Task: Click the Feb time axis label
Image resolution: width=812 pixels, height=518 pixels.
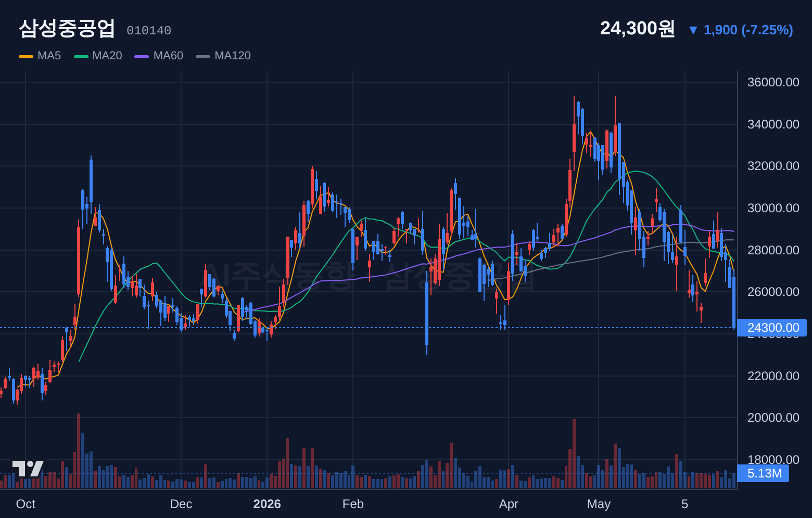Action: (353, 504)
